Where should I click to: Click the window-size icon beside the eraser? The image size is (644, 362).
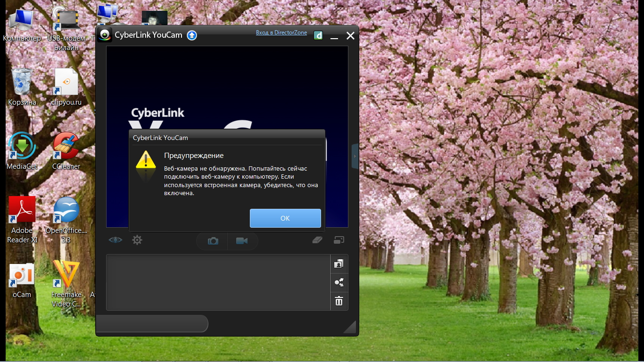[339, 240]
